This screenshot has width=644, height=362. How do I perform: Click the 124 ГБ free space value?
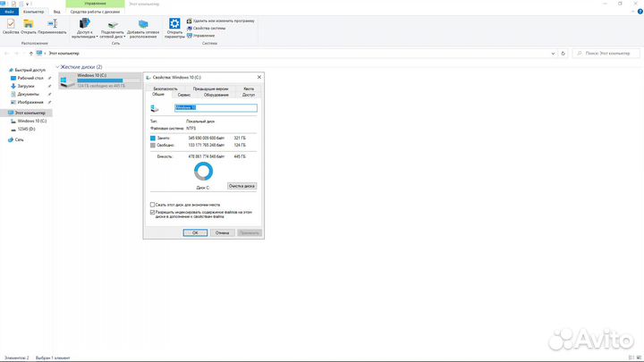point(240,146)
